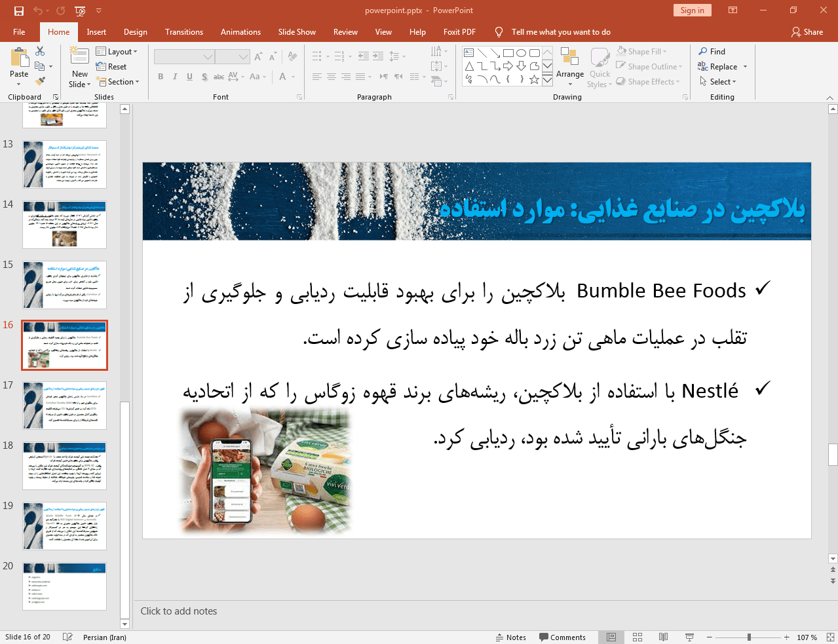This screenshot has height=644, width=838.
Task: Open the File menu
Action: point(19,32)
